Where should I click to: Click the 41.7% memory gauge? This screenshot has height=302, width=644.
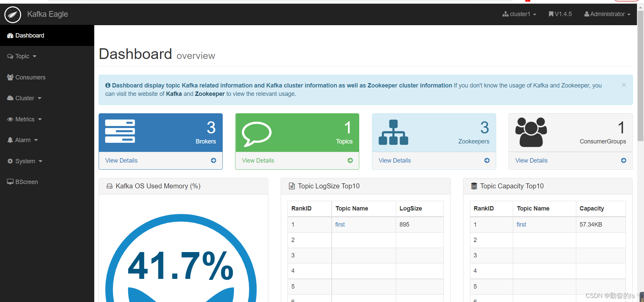(x=181, y=258)
